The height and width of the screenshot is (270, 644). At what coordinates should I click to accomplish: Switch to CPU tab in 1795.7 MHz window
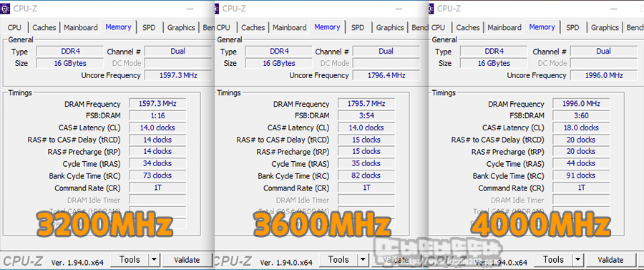[x=223, y=27]
